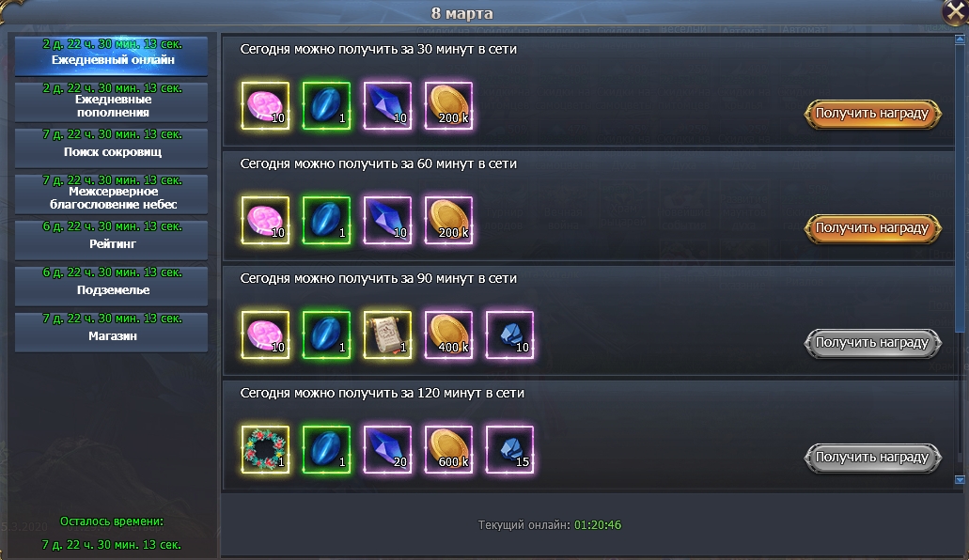Click the blue crystal 20 in 120-minute row
The height and width of the screenshot is (560, 969).
tap(387, 450)
